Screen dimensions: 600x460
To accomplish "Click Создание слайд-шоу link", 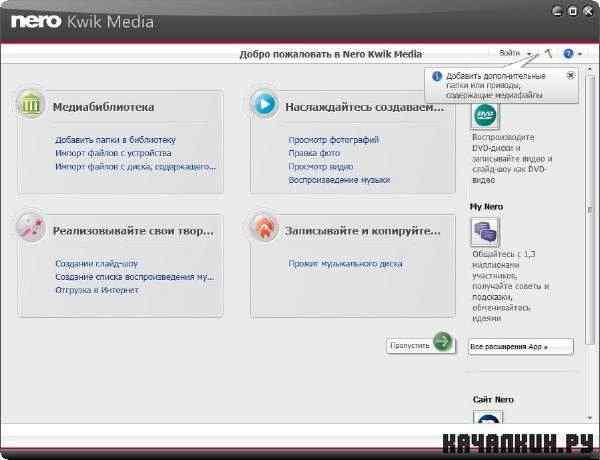I will pos(96,263).
